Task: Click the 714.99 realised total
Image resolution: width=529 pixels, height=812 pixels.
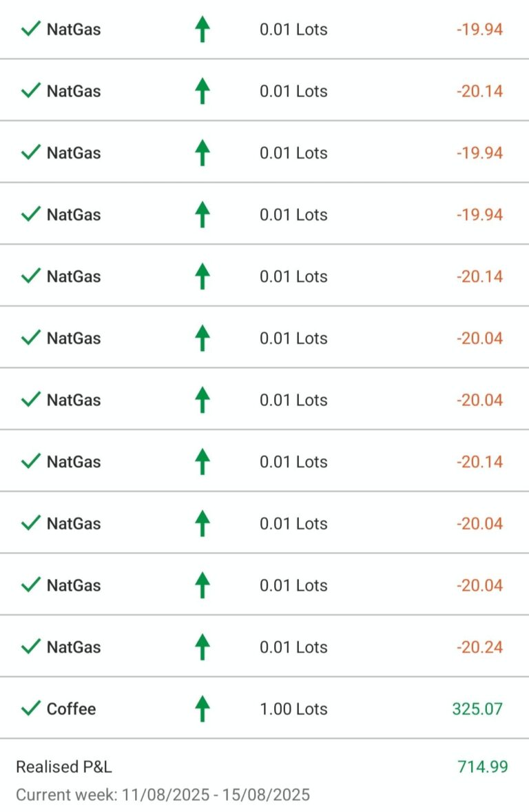Action: coord(482,767)
